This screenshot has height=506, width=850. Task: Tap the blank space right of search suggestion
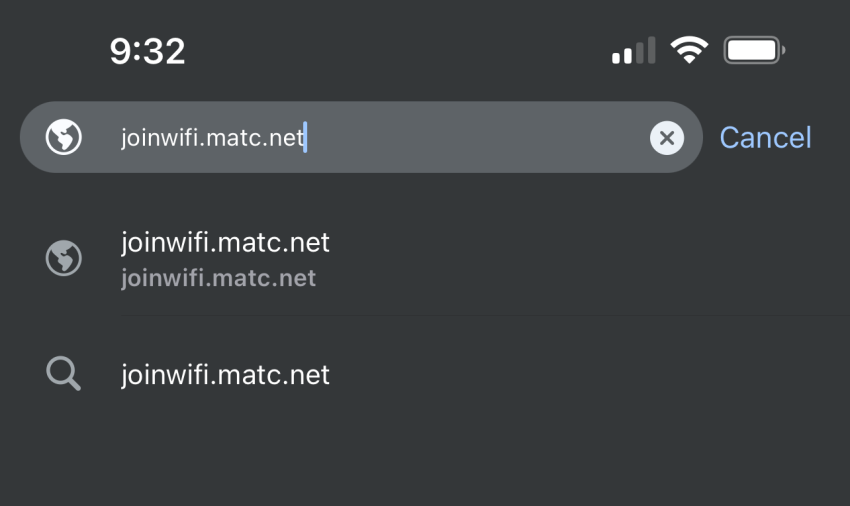click(585, 375)
